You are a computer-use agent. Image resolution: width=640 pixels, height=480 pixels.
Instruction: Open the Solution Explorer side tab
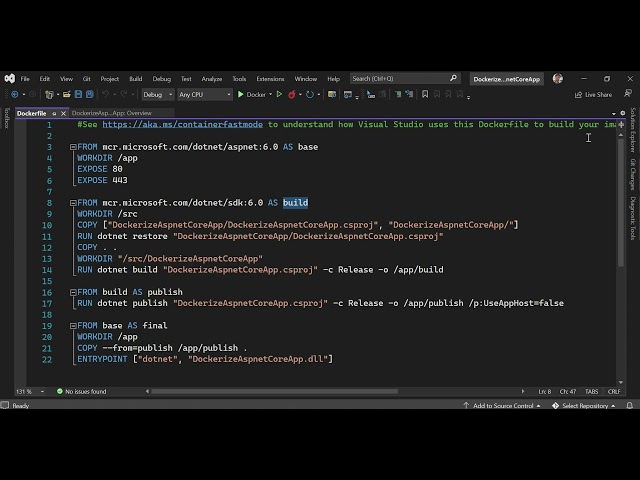tap(633, 130)
